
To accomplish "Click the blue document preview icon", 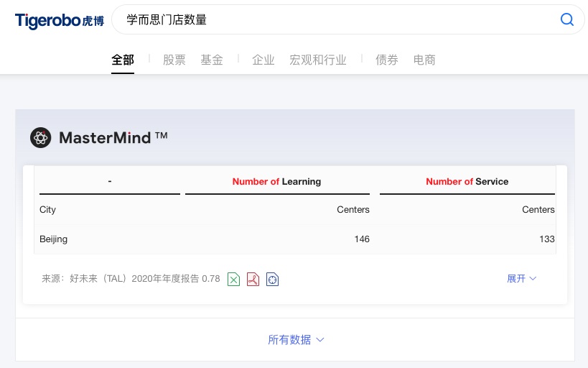I will pos(273,279).
